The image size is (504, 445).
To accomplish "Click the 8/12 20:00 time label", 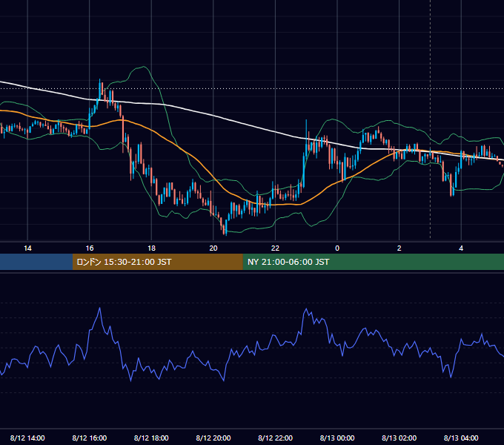I will [213, 438].
